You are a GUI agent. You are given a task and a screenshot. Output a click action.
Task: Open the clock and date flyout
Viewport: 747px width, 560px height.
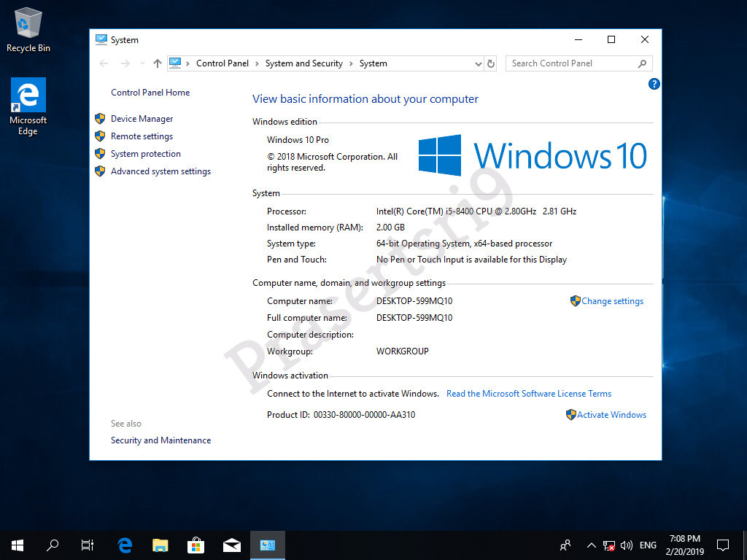684,545
